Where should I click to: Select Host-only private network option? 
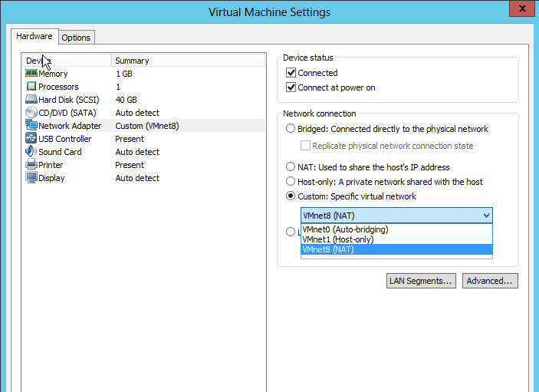coord(291,182)
